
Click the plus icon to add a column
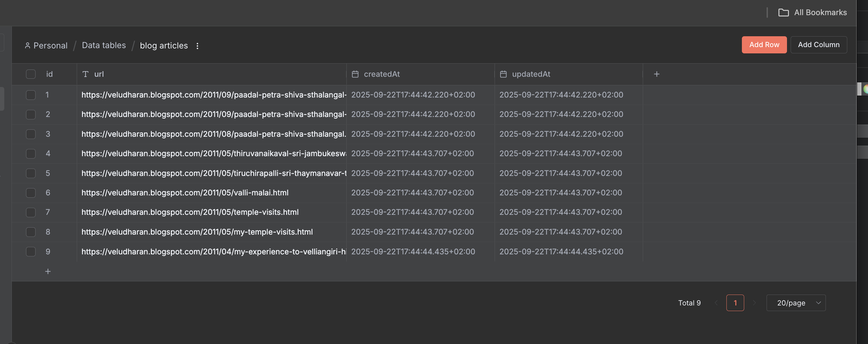coord(656,74)
